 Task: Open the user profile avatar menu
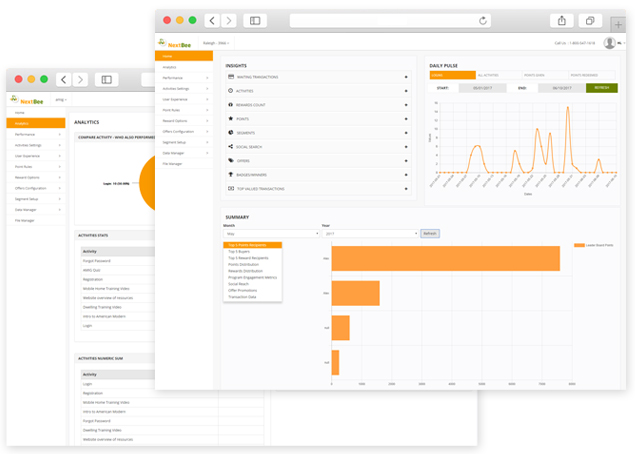[x=609, y=43]
